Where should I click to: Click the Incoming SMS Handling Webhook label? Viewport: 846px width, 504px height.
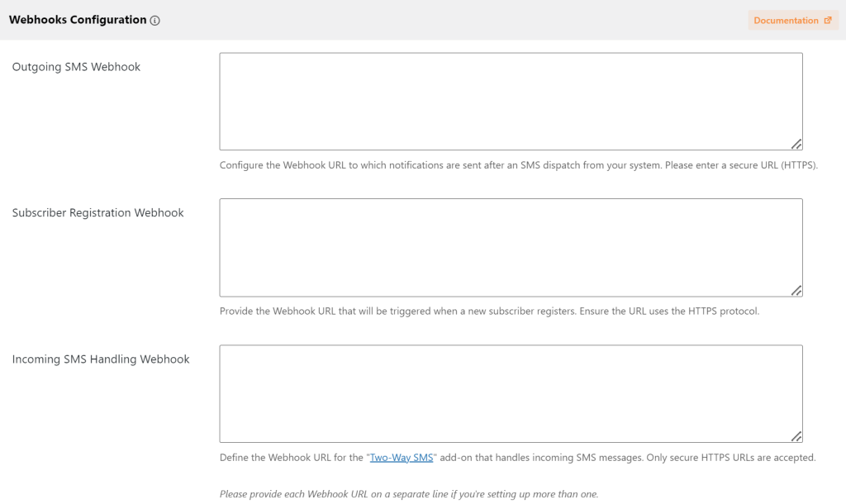(100, 359)
